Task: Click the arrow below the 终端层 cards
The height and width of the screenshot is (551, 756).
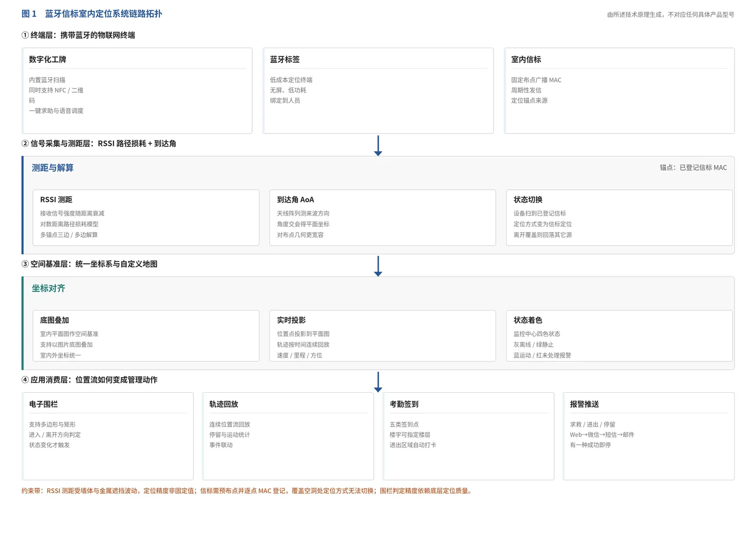Action: pyautogui.click(x=378, y=146)
